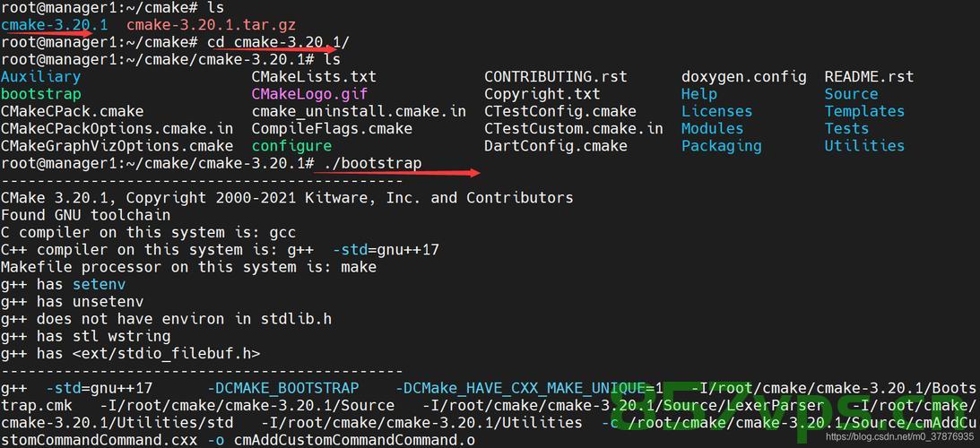
Task: Click CTestCustom.cmake.in file name
Action: [574, 129]
